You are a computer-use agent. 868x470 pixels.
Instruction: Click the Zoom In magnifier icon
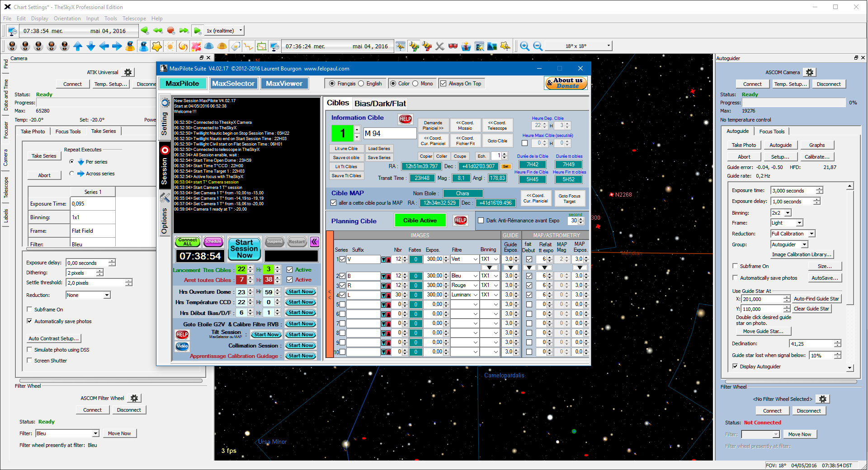[x=524, y=46]
